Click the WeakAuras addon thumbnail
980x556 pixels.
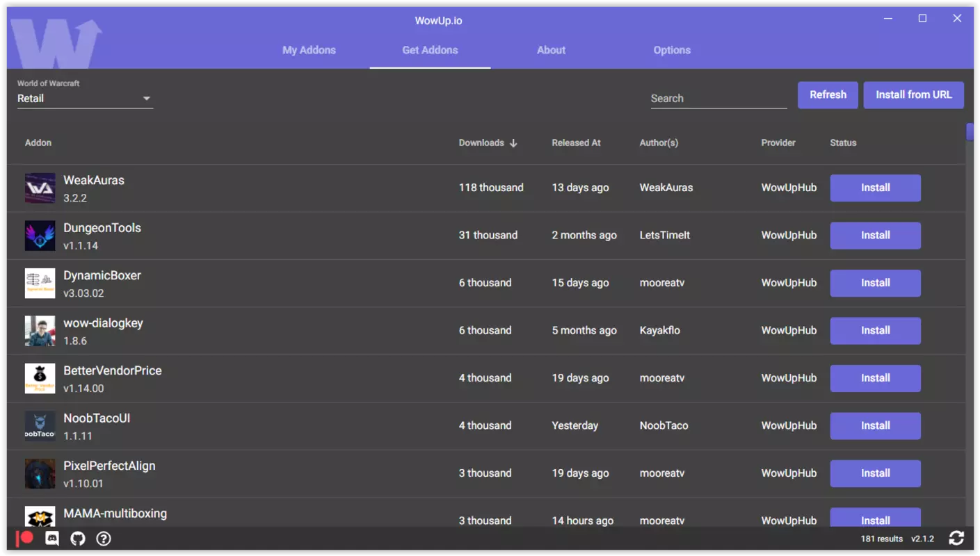[40, 188]
